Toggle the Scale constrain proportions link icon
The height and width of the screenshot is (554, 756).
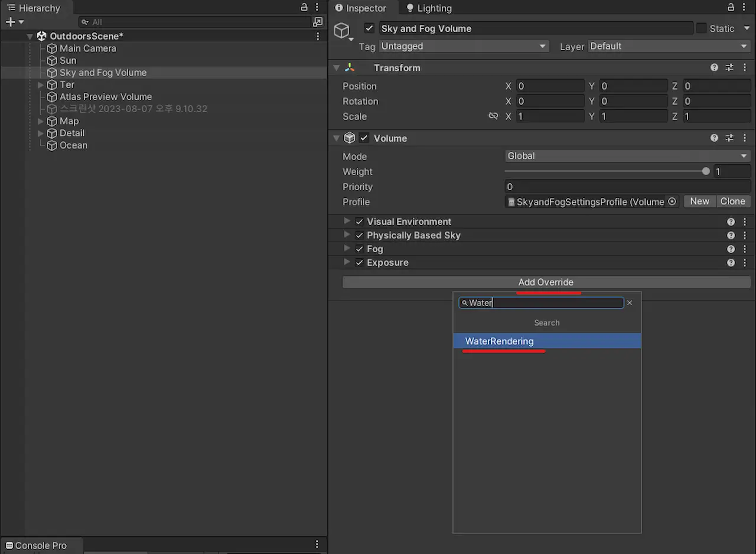pos(493,116)
